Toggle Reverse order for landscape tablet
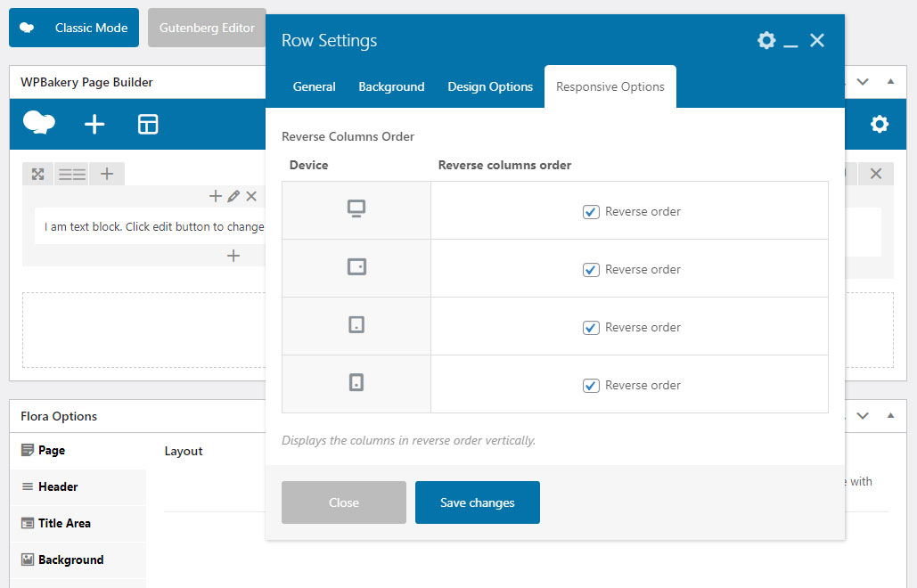 coord(590,270)
